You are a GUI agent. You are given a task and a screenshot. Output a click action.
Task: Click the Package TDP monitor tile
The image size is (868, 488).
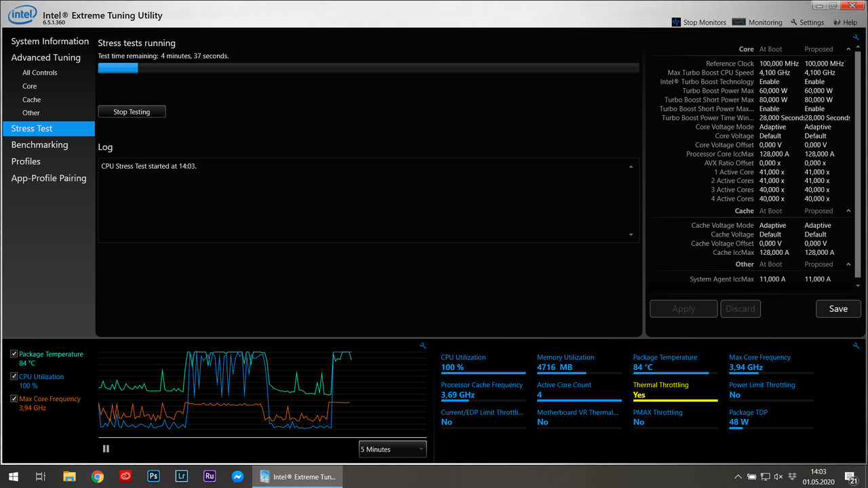[772, 418]
